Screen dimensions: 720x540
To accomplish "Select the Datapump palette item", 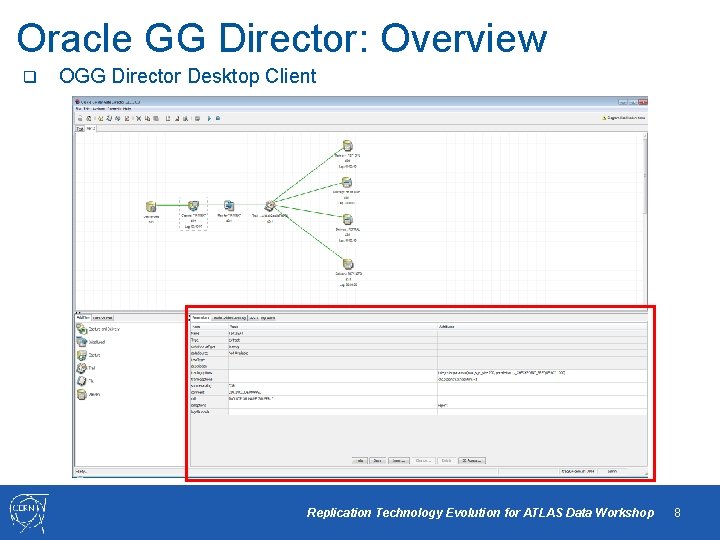I will coord(91,342).
